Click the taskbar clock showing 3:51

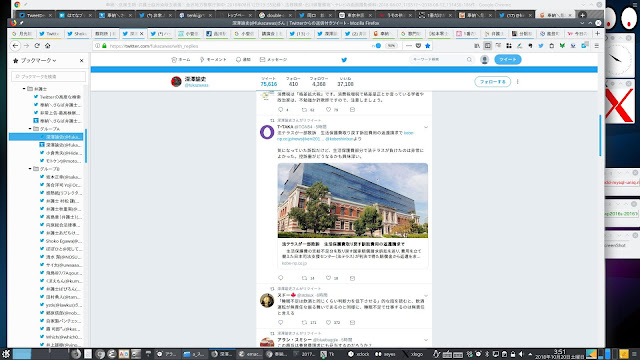[560, 354]
